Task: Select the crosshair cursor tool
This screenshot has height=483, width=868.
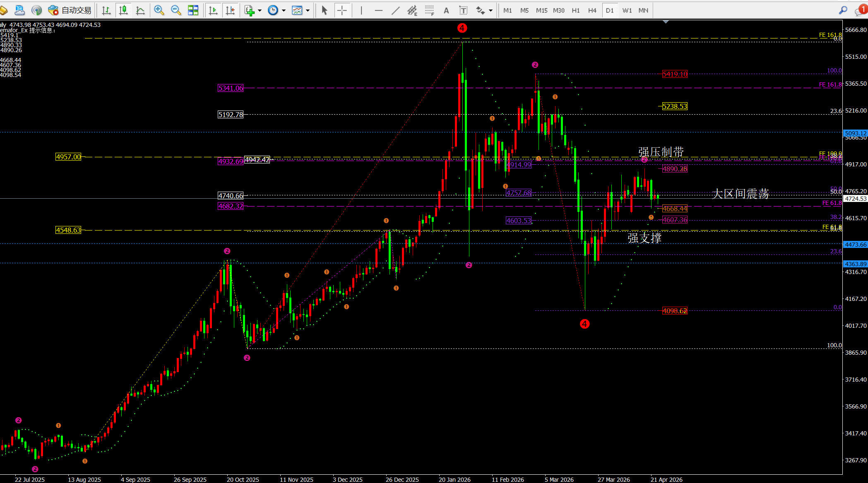Action: tap(342, 10)
